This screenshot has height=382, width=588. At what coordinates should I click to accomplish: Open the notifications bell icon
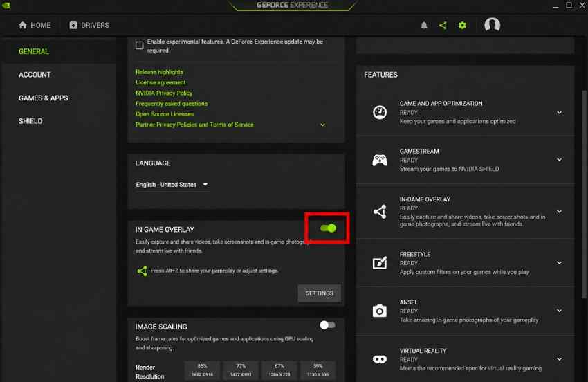[424, 25]
